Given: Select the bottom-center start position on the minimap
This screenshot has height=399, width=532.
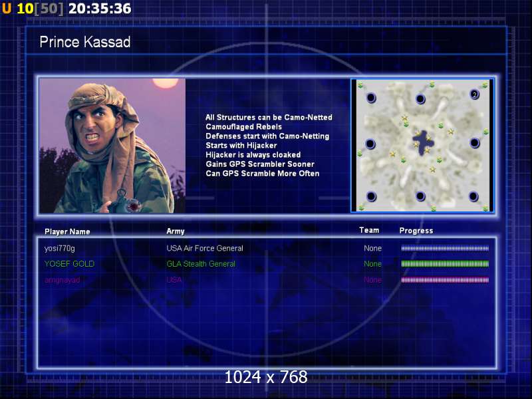Looking at the screenshot, I should 420,196.
